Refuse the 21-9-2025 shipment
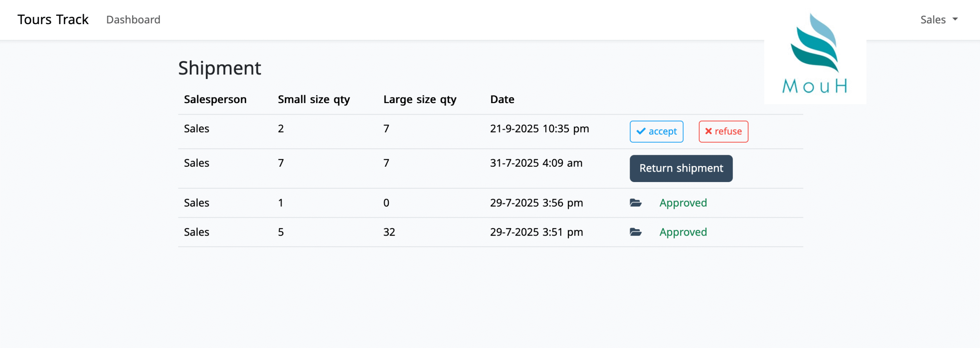 pyautogui.click(x=723, y=131)
